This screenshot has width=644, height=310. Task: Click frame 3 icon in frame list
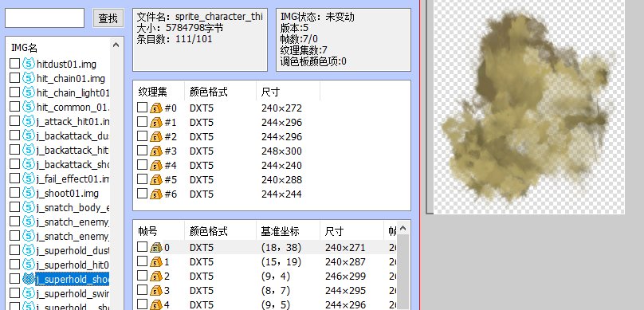click(156, 290)
